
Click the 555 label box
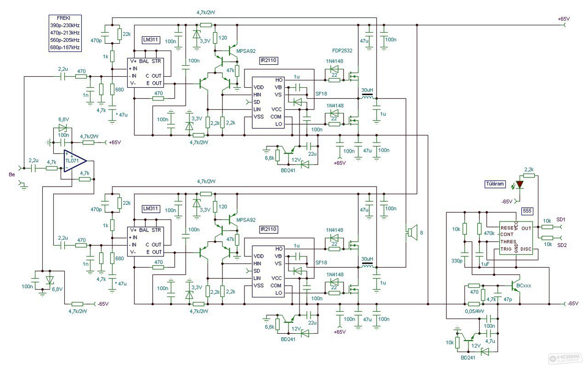point(526,211)
